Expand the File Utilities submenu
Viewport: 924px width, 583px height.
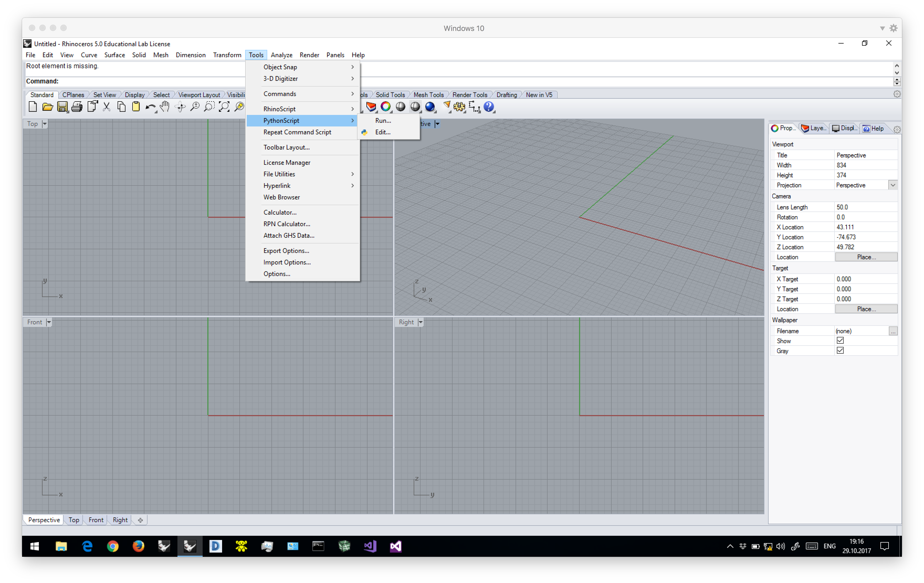(303, 174)
